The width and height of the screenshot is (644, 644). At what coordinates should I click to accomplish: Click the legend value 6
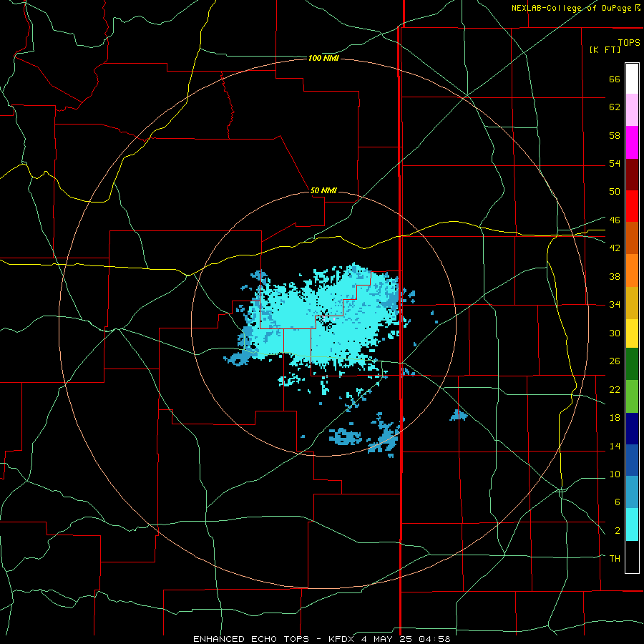click(x=617, y=502)
